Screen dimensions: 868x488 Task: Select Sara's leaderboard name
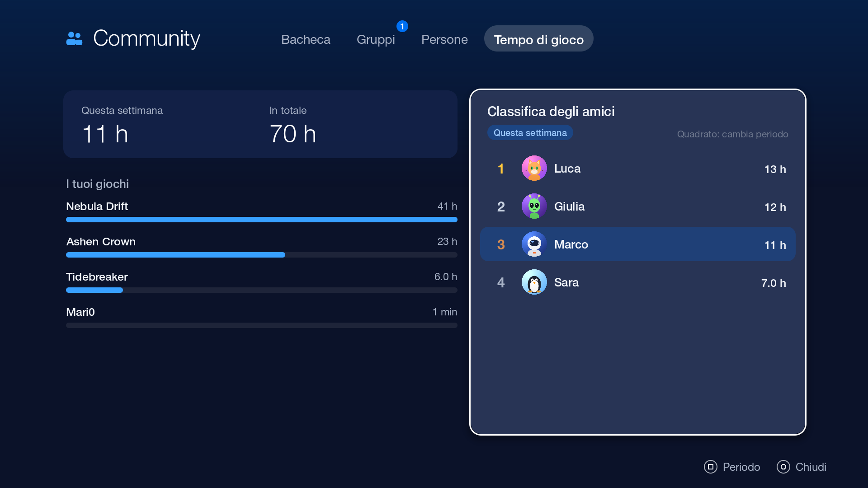tap(566, 282)
